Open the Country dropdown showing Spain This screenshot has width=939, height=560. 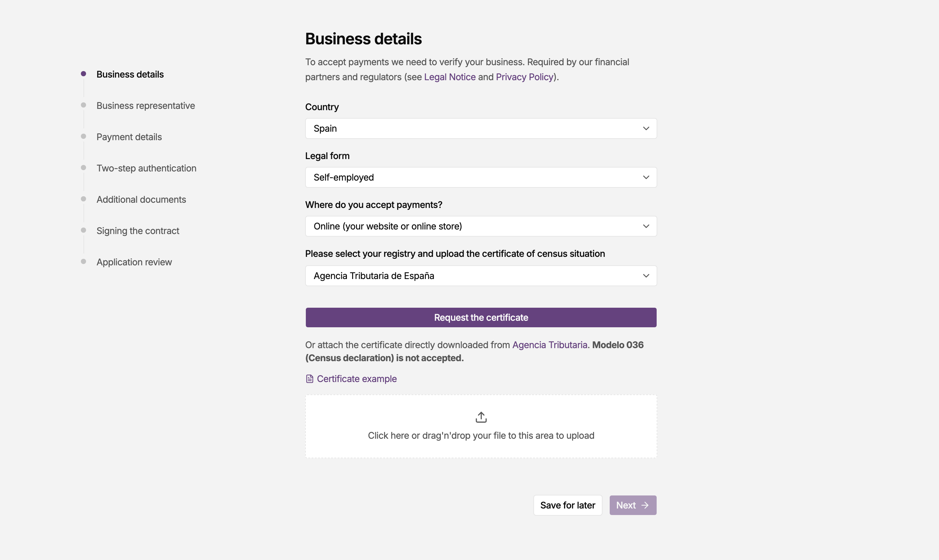coord(481,128)
